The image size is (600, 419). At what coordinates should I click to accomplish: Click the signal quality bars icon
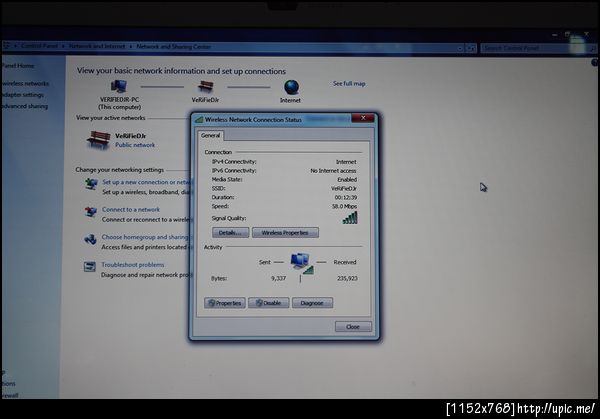click(x=350, y=218)
